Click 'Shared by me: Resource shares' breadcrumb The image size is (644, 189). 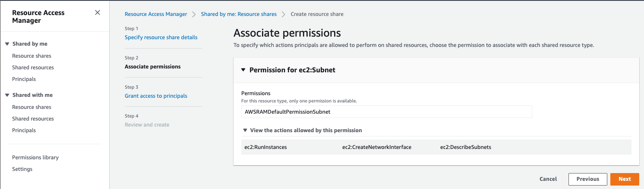(239, 14)
